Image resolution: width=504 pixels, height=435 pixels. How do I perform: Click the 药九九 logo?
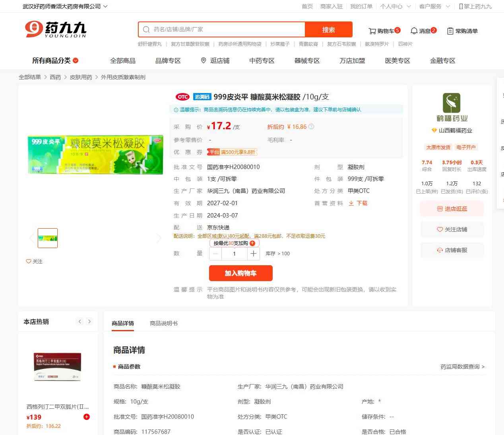click(x=56, y=29)
